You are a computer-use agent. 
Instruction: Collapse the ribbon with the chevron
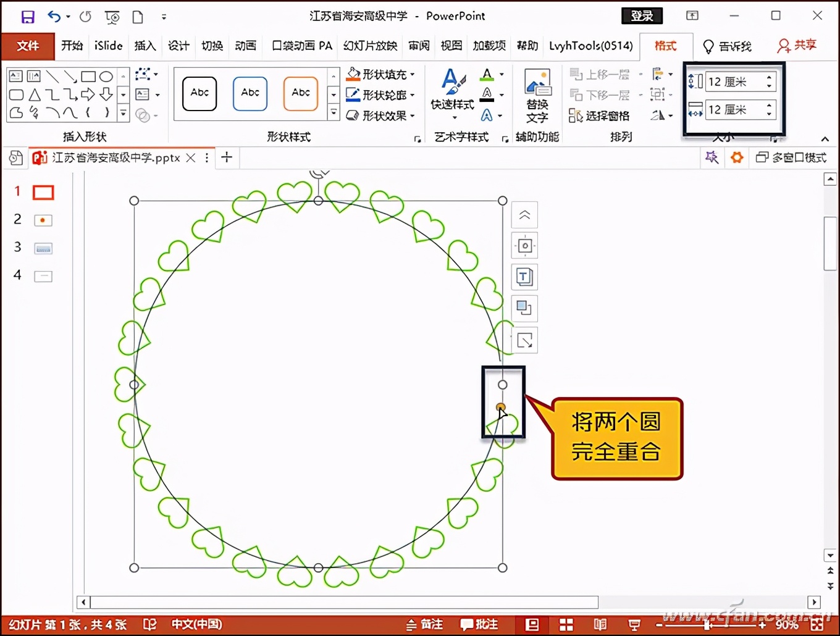825,138
